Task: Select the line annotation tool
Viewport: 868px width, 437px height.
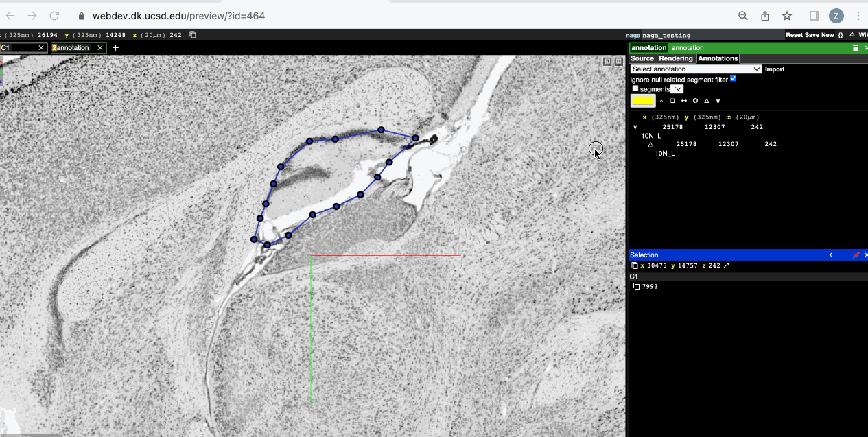Action: [x=683, y=101]
